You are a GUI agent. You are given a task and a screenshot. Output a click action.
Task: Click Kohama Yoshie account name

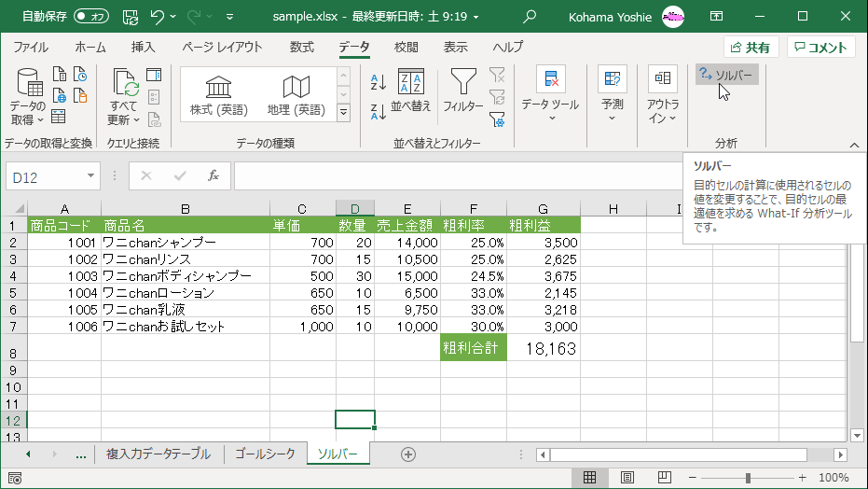[610, 17]
